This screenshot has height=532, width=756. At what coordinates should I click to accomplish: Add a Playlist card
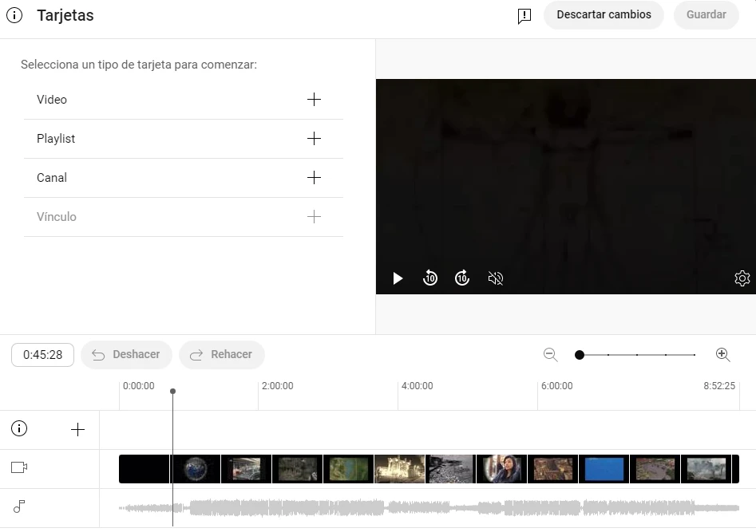click(314, 138)
